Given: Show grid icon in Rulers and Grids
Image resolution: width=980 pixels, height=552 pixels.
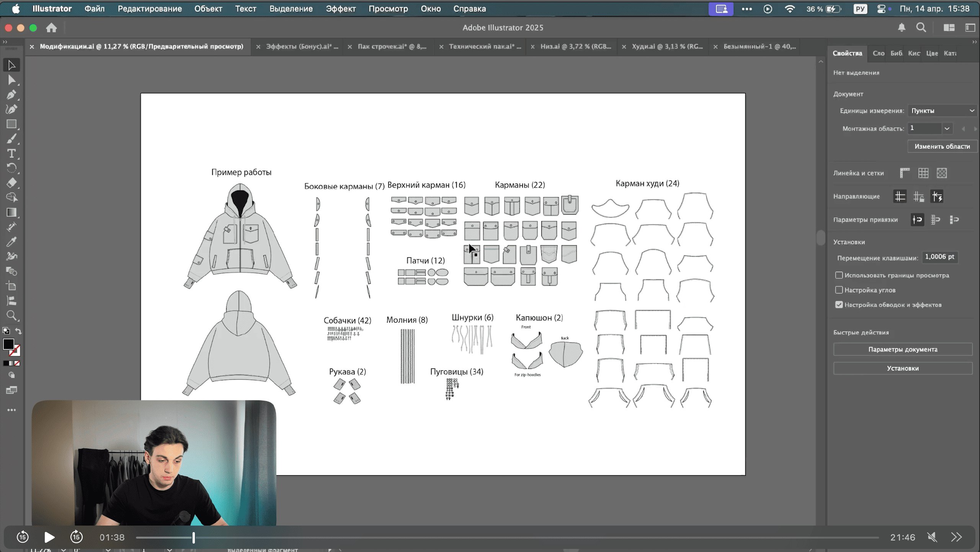Looking at the screenshot, I should click(x=923, y=173).
